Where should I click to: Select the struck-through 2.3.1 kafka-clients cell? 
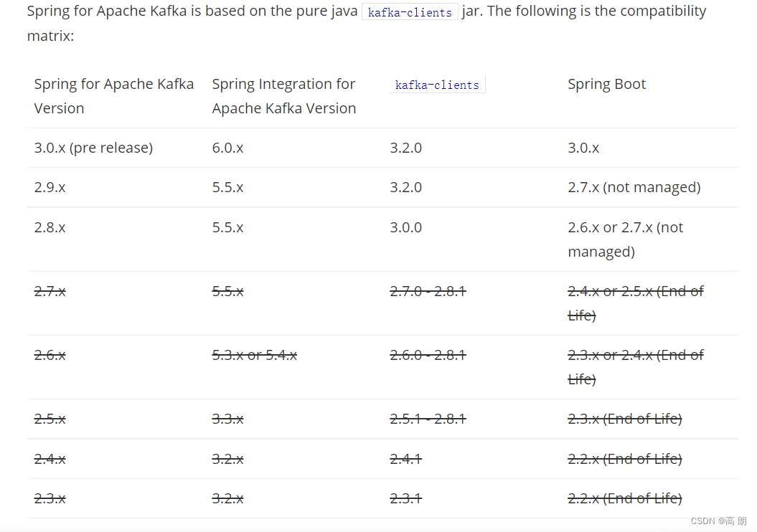pos(405,498)
